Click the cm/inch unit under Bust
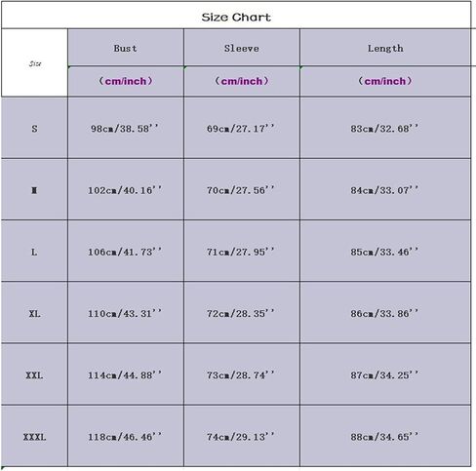This screenshot has width=476, height=471. click(x=126, y=81)
